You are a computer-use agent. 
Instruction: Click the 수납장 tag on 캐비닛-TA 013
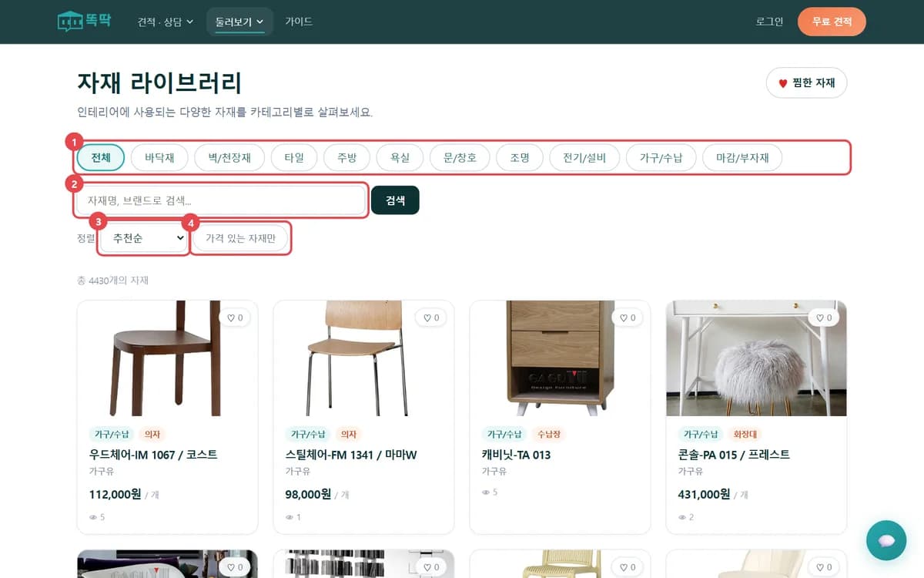(x=549, y=434)
